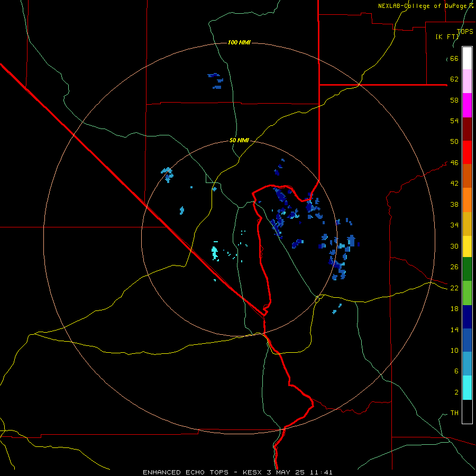Click legend value 66
The height and width of the screenshot is (476, 476).
click(454, 59)
